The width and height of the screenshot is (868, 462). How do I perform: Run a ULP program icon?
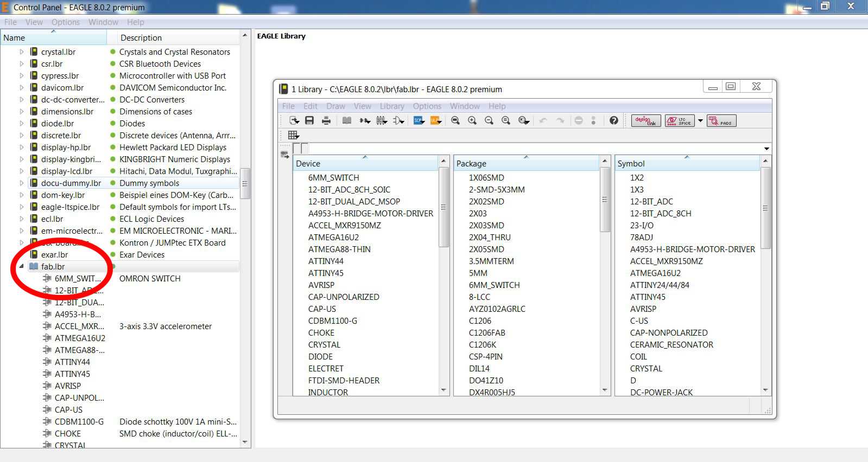coord(436,120)
